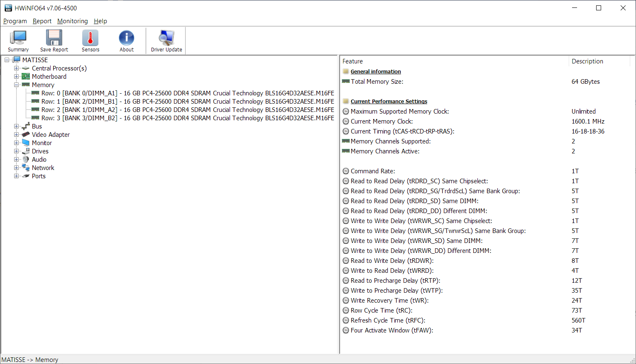Click the memory stick icon for Row: 0

coord(35,93)
